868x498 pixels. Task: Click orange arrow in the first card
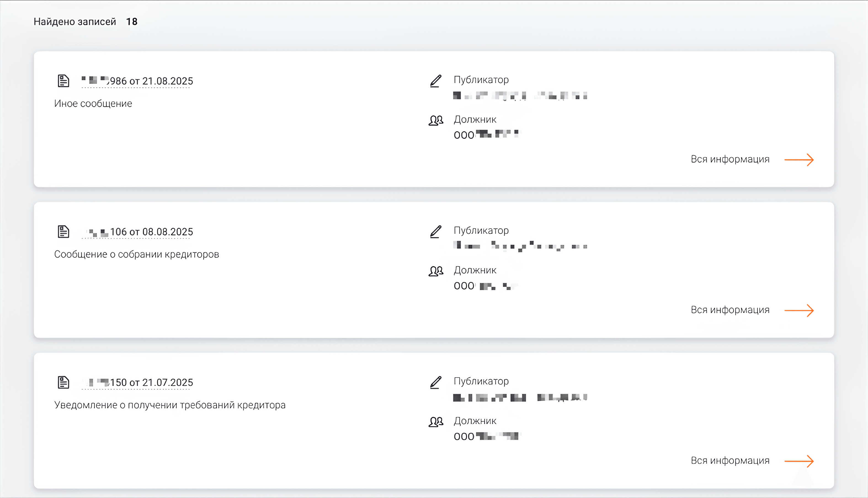click(799, 160)
